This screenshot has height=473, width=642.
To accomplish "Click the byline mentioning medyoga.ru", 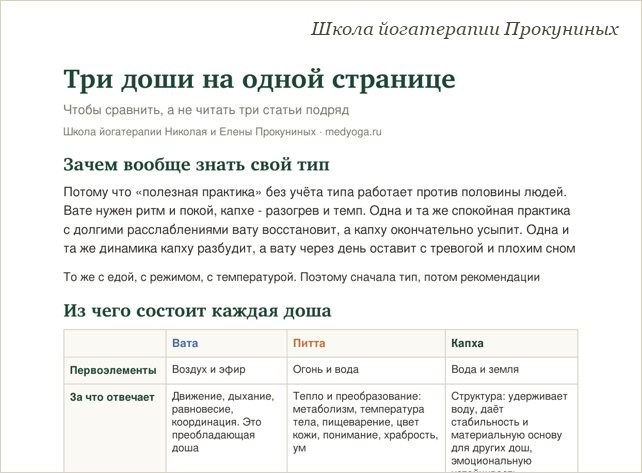I will [x=222, y=132].
